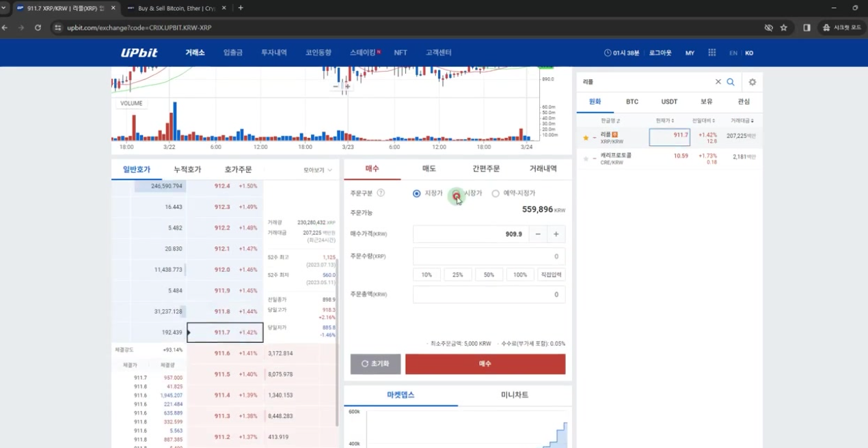Sort coin list by 한글명 column
This screenshot has width=868, height=448.
tap(611, 120)
